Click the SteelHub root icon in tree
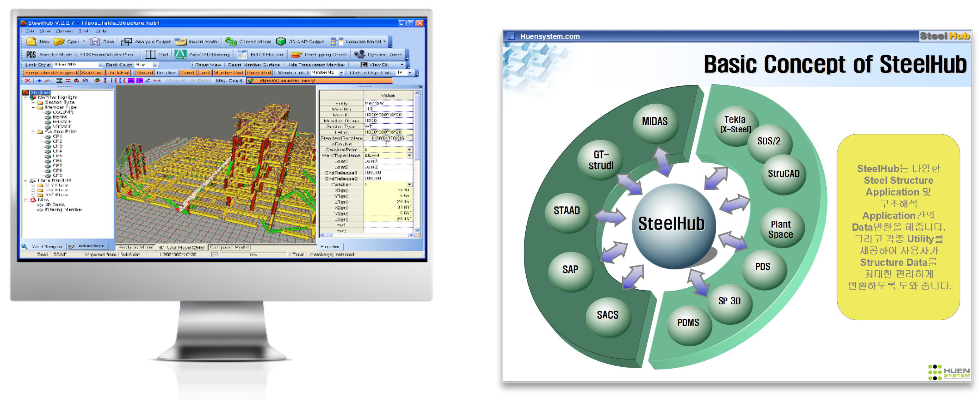 pos(26,92)
